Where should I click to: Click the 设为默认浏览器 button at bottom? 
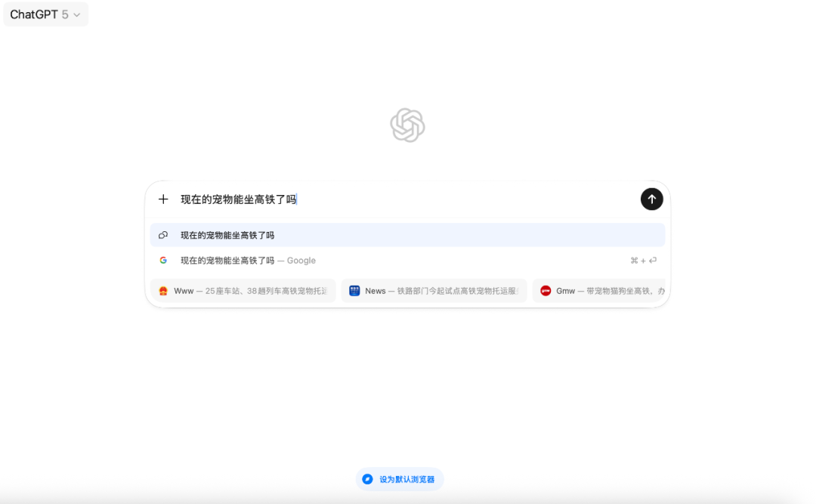tap(400, 478)
